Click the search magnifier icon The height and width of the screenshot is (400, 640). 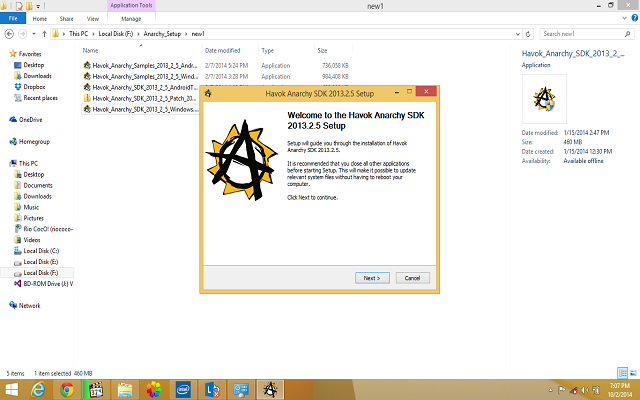click(x=627, y=34)
